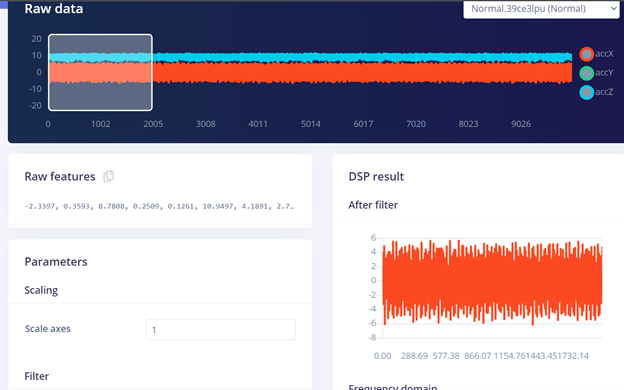624x390 pixels.
Task: Click the Raw data panel title
Action: pos(54,8)
